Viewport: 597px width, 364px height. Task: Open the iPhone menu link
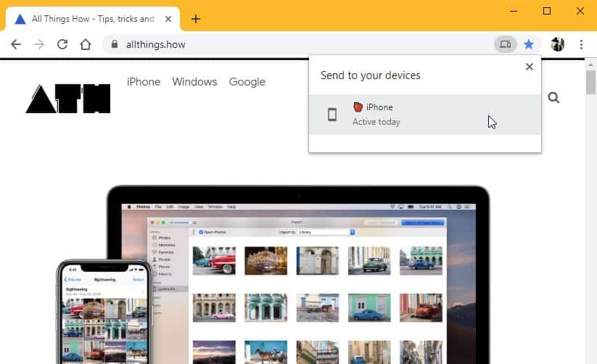click(144, 82)
